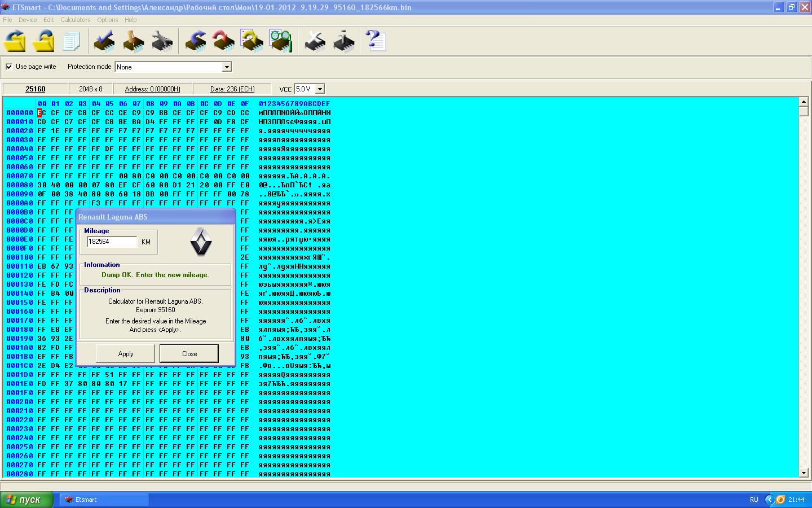Click the chip with yellow arrow and document icon

252,41
